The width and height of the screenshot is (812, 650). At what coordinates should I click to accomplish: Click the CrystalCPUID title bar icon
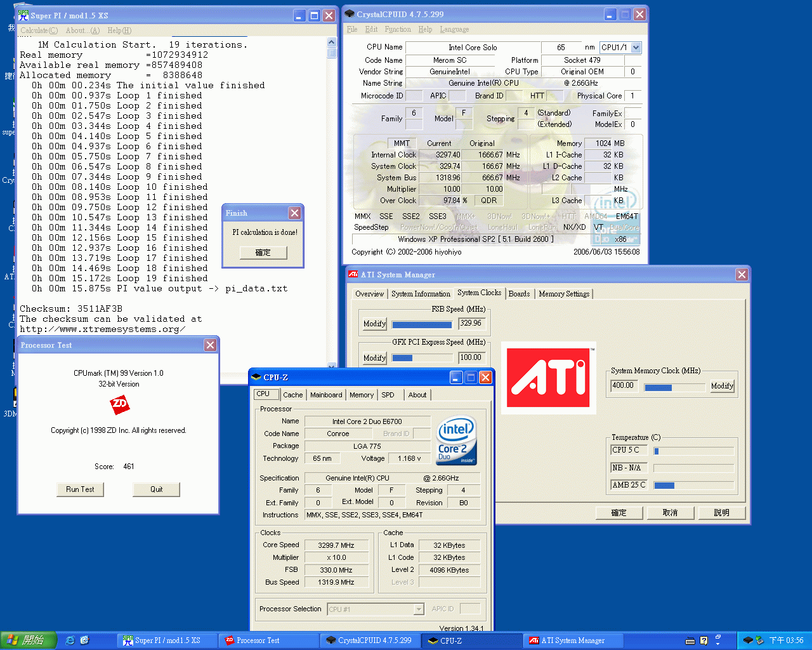point(350,14)
